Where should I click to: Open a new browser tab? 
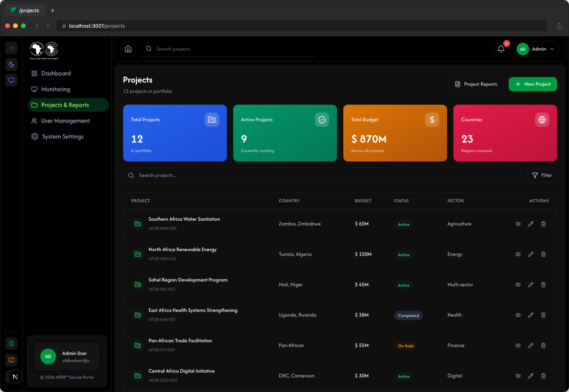(x=53, y=11)
